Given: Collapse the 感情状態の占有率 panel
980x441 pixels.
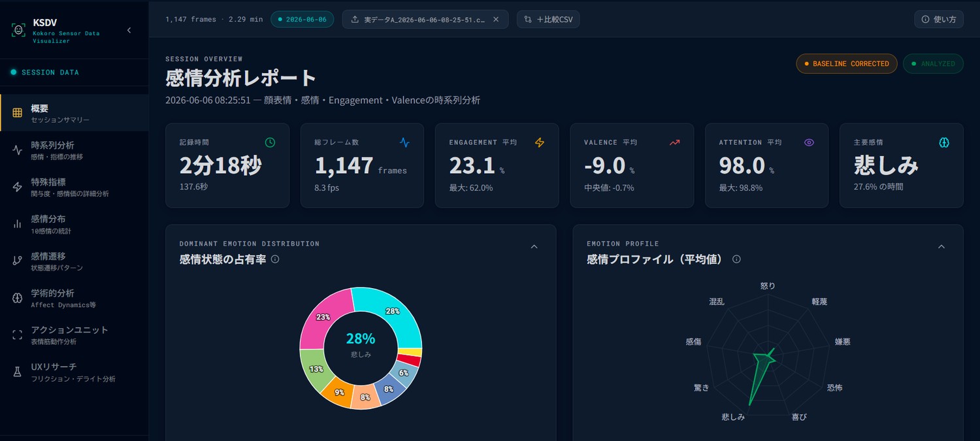Looking at the screenshot, I should click(534, 246).
